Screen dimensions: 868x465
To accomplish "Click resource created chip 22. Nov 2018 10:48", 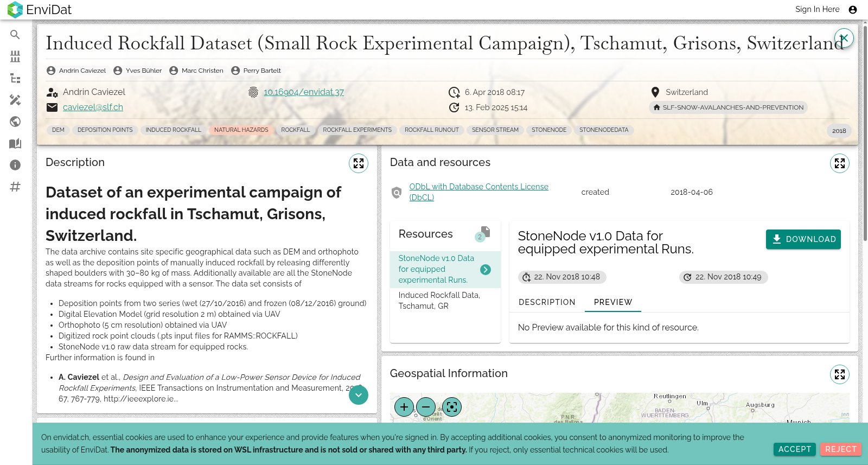I will click(562, 277).
